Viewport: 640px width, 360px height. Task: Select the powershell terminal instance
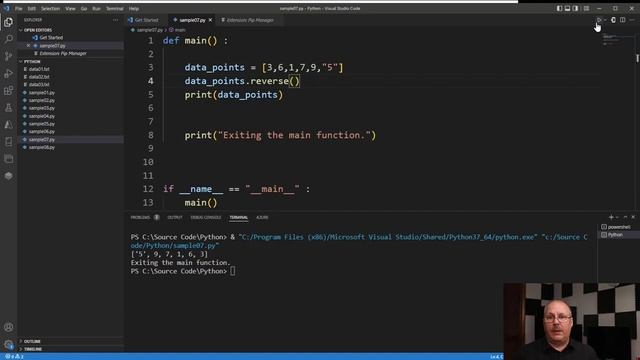point(618,227)
